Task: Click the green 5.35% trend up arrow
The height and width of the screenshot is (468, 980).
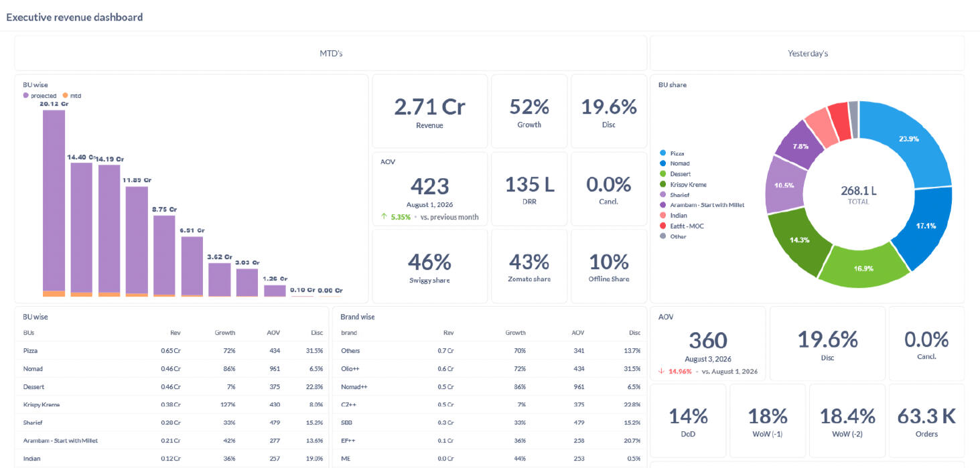Action: 383,217
